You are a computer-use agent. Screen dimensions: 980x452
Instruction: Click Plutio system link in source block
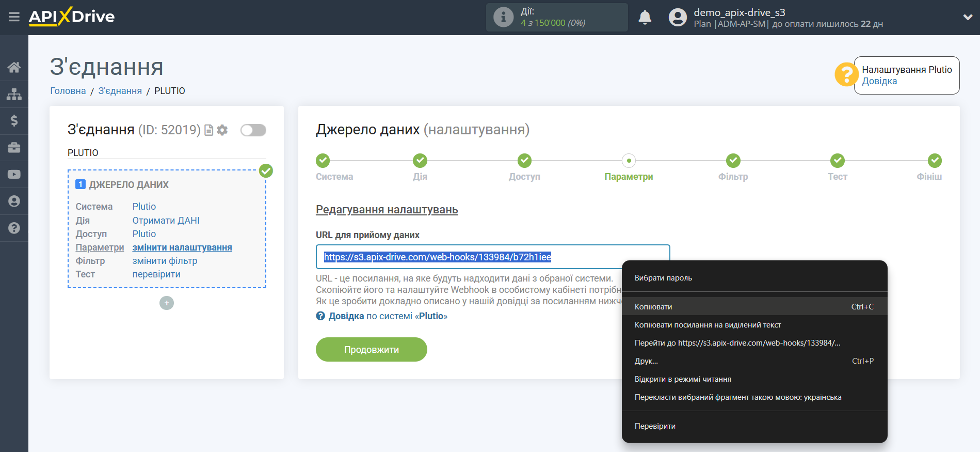tap(144, 207)
